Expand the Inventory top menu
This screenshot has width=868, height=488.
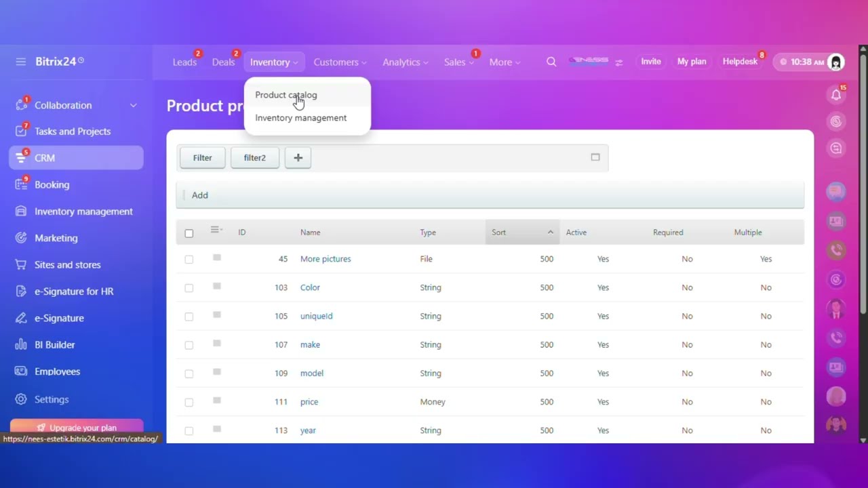(x=274, y=62)
